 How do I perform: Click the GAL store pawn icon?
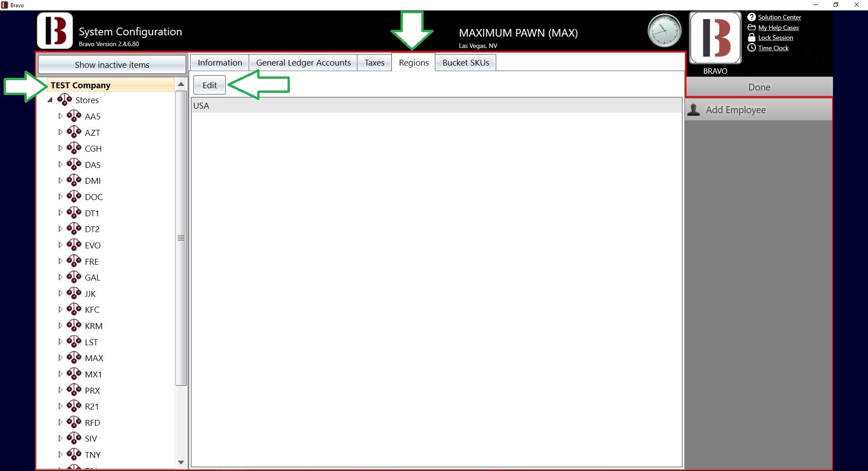[x=74, y=277]
